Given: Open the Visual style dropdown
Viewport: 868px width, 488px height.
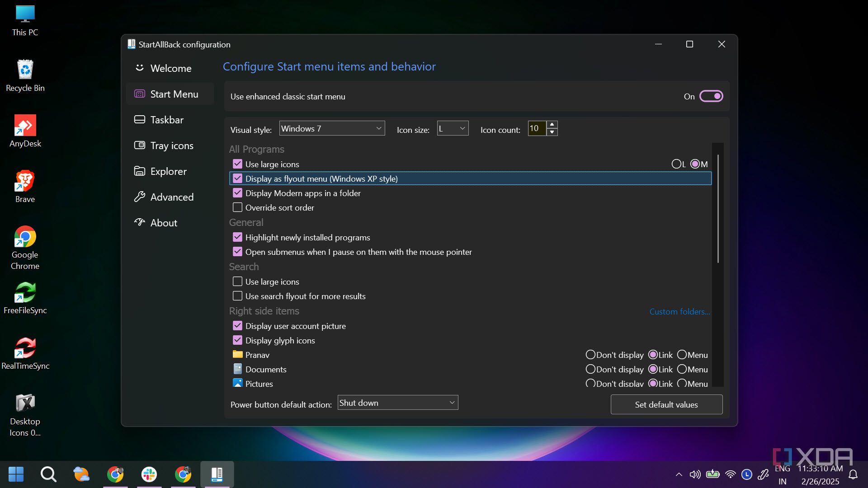Looking at the screenshot, I should (x=332, y=128).
